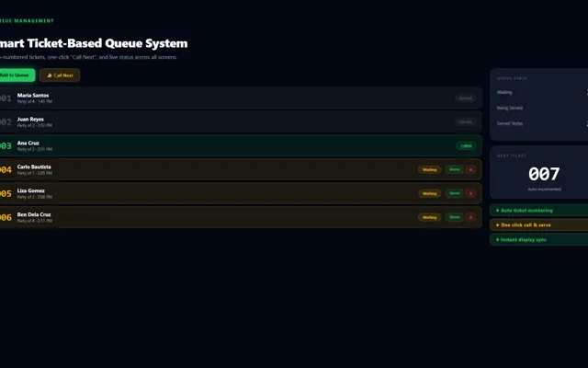The image size is (588, 368).
Task: Click the Being Served label in Queue Stats
Action: coord(510,109)
